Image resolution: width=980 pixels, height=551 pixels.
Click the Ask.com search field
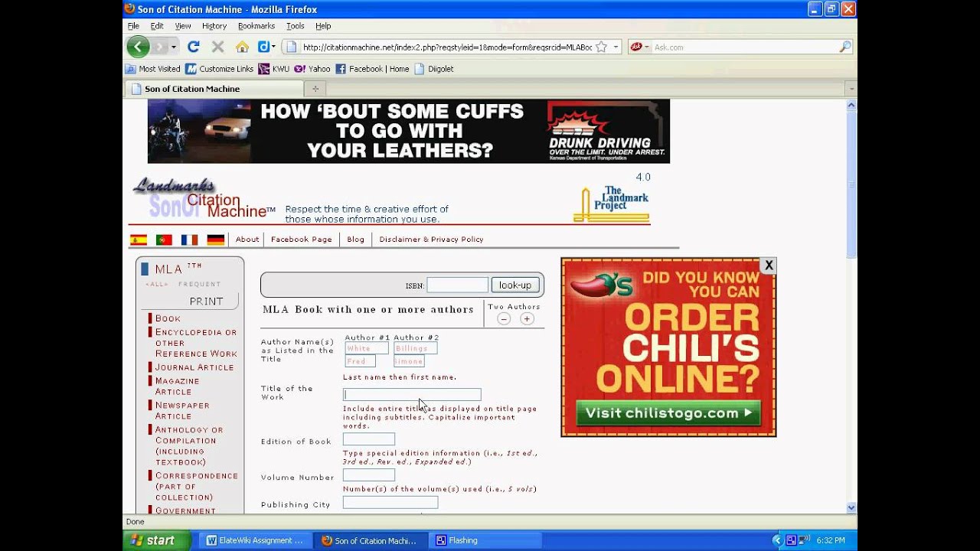pos(744,47)
